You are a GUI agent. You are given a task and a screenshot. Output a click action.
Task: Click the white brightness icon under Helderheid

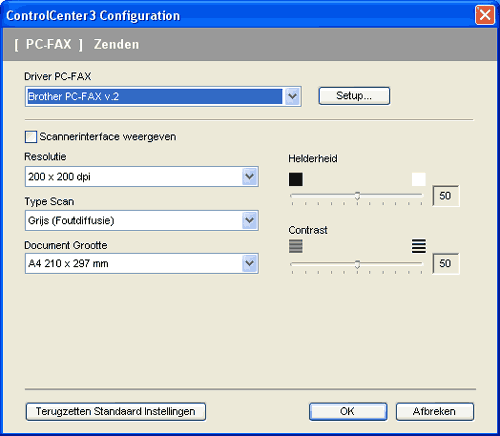coord(418,179)
